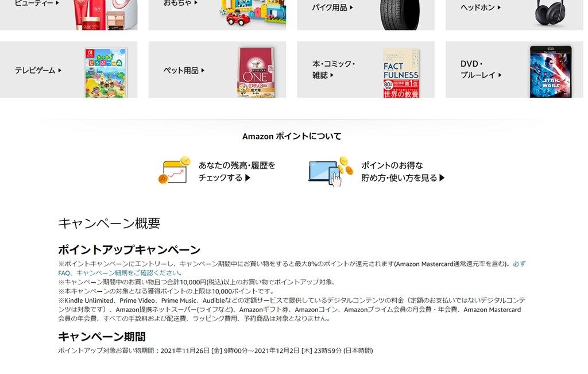Screen dimensions: 588x374
Task: Click the balance history chart icon
Action: coord(175,170)
